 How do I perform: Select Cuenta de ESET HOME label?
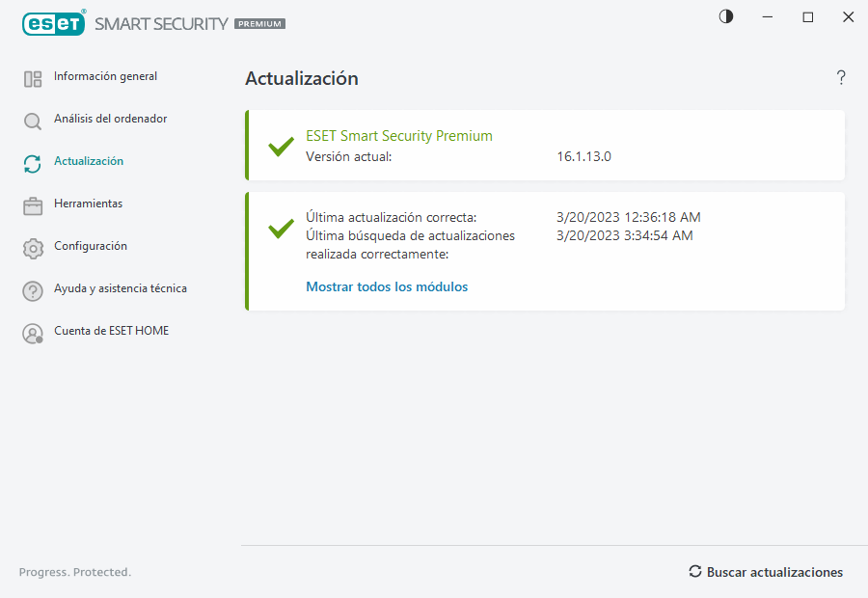click(111, 331)
